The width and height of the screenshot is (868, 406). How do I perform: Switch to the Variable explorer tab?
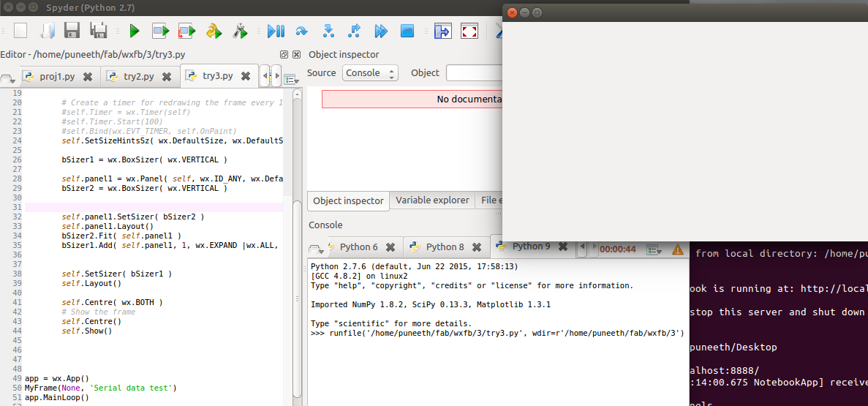click(x=431, y=200)
